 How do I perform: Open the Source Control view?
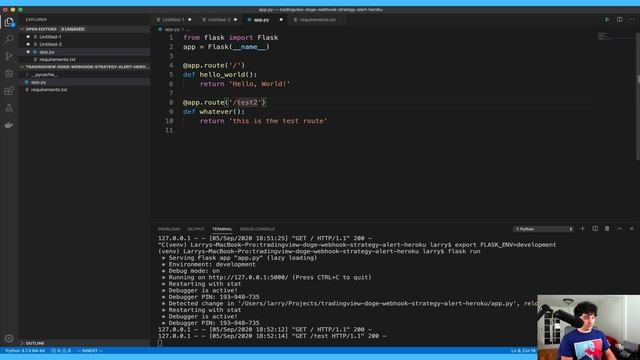pos(9,56)
